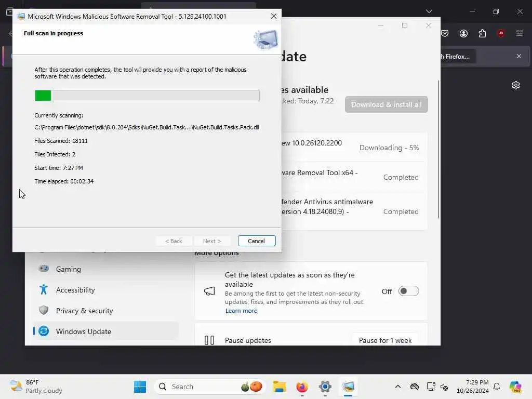Click the Gaming controller icon

tap(44, 269)
